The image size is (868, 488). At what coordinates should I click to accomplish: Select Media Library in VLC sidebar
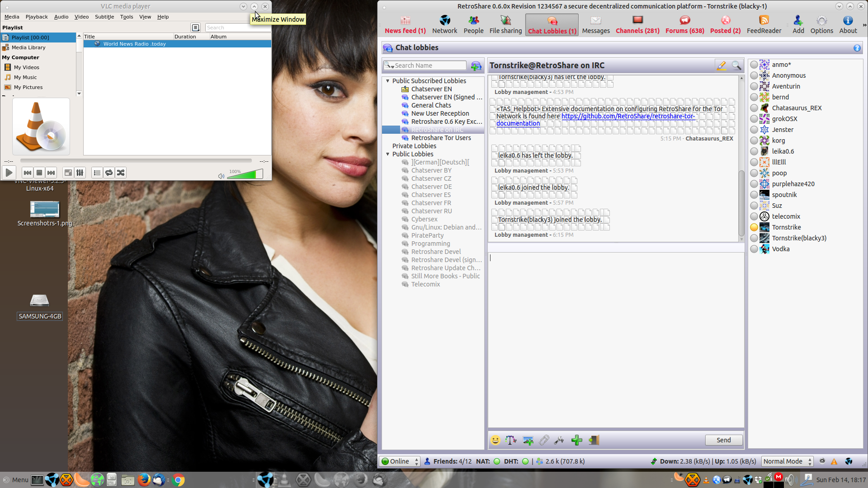[28, 47]
